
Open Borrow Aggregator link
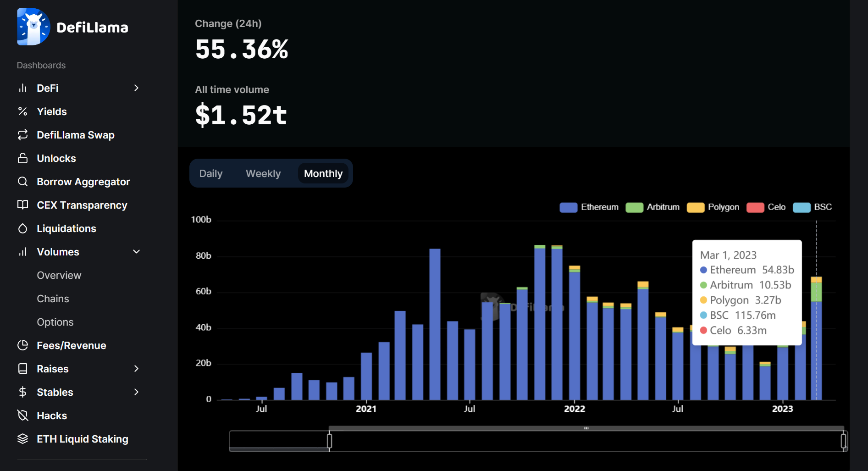coord(83,182)
